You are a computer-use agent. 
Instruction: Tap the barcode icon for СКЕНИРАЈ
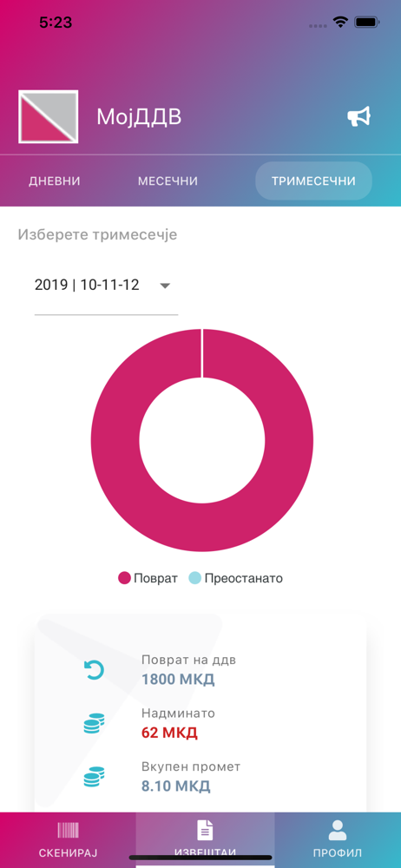(x=68, y=830)
